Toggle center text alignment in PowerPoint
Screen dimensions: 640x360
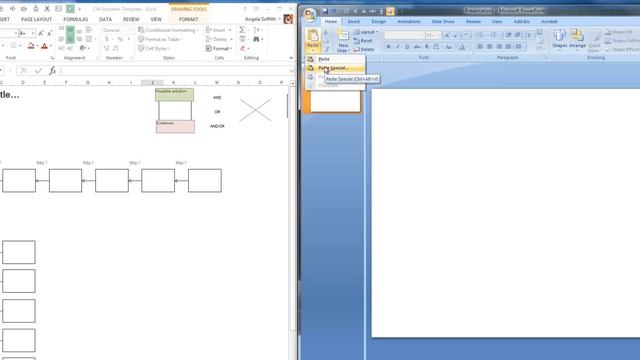(489, 47)
